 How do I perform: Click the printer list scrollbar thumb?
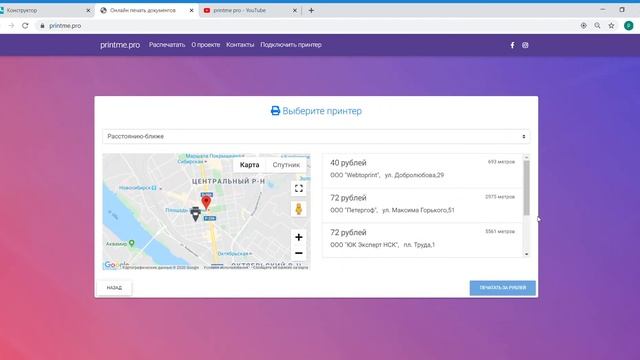click(527, 188)
